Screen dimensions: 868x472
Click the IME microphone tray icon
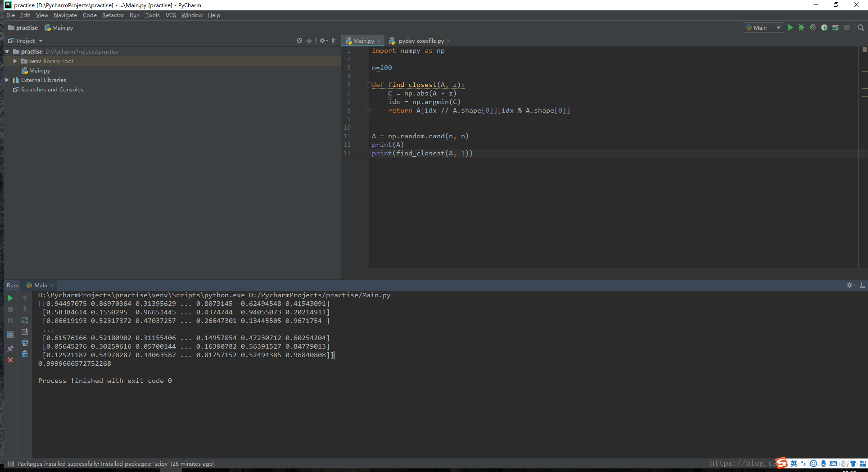823,463
